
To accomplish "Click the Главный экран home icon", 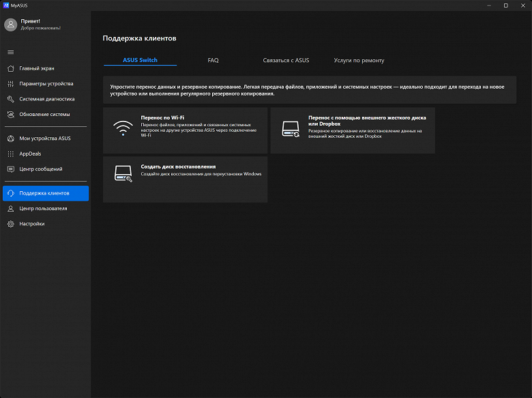I will point(10,68).
